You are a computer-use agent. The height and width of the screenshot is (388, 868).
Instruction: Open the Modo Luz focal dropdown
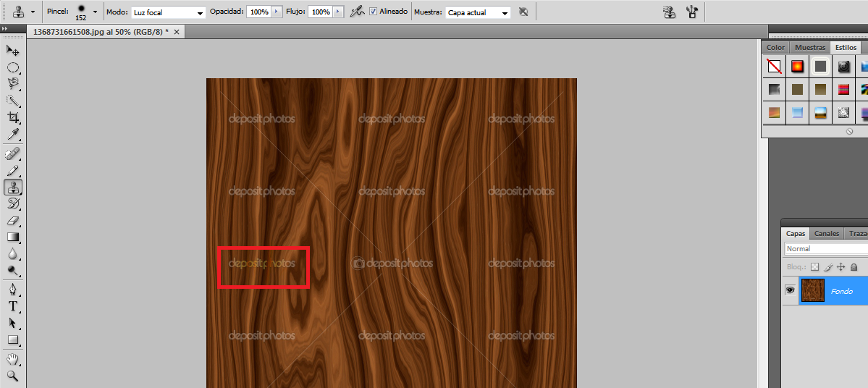[168, 12]
